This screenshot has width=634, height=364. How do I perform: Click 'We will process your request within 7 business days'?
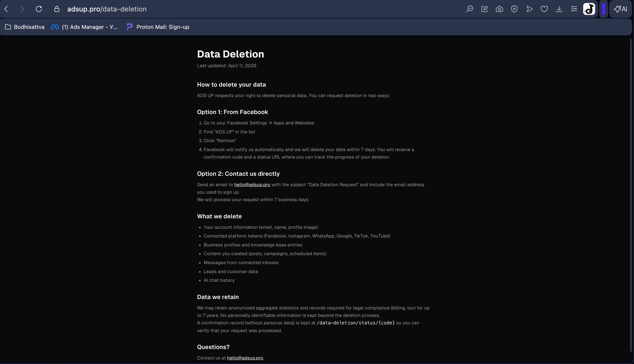[253, 199]
